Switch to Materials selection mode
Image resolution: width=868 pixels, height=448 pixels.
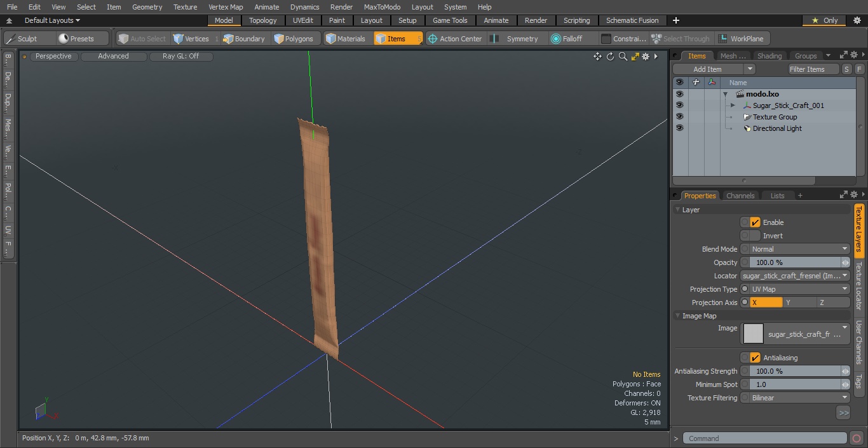346,39
